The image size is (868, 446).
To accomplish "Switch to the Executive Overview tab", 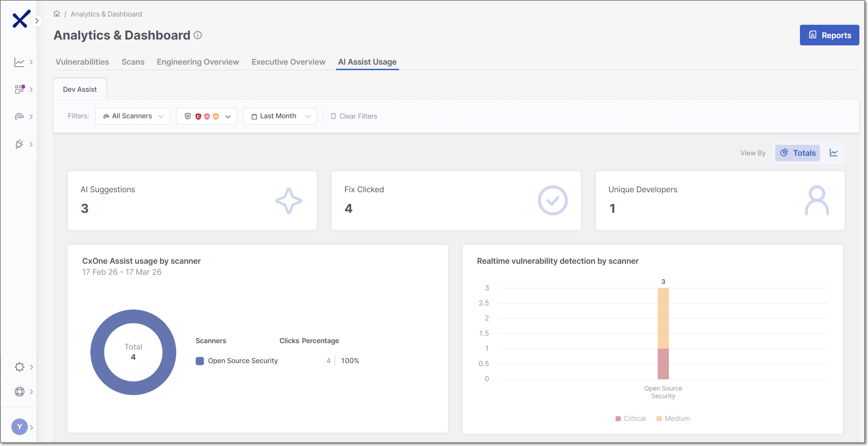I will click(x=288, y=62).
